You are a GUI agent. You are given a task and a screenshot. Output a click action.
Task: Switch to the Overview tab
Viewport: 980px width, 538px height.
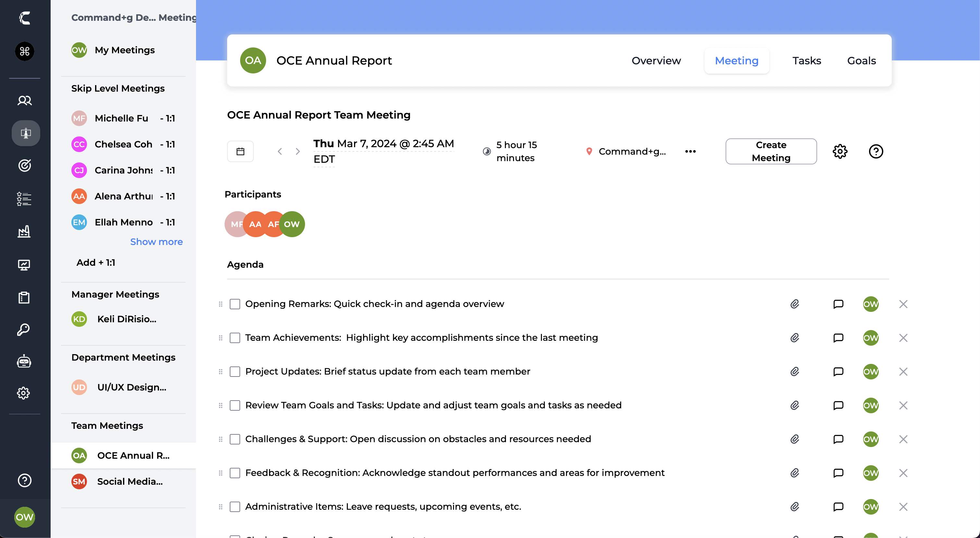(656, 60)
